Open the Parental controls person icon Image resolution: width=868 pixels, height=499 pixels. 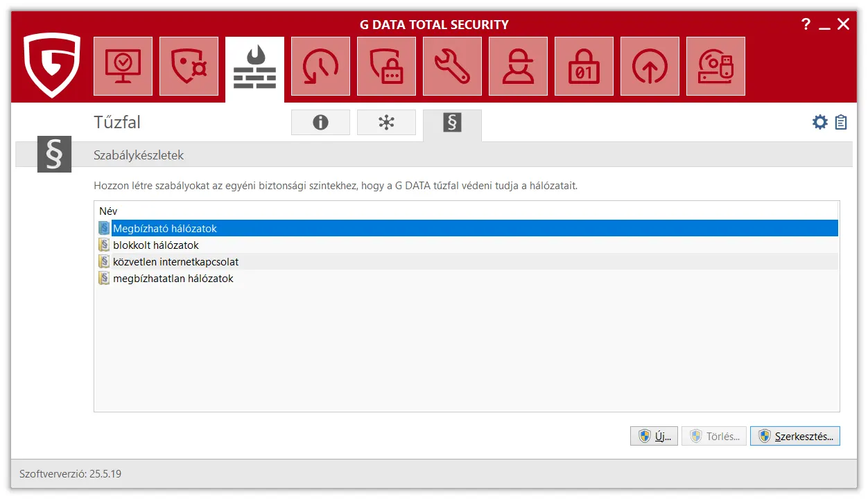(x=518, y=67)
